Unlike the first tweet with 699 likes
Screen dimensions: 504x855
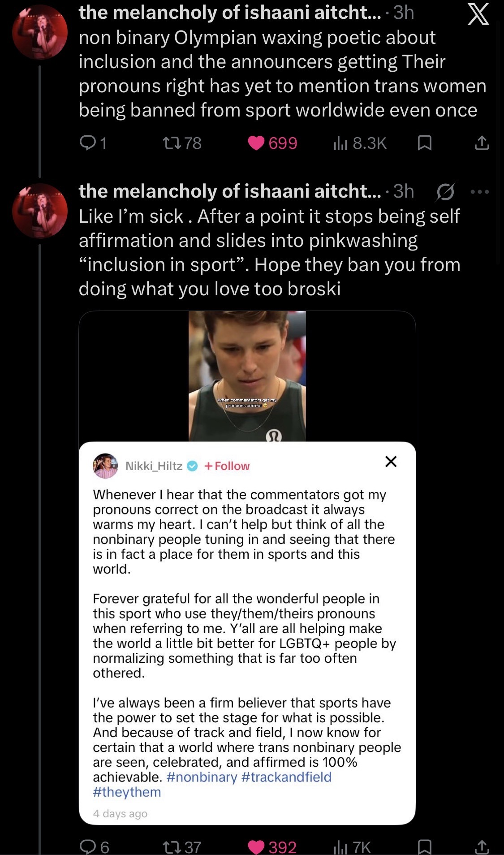[256, 143]
